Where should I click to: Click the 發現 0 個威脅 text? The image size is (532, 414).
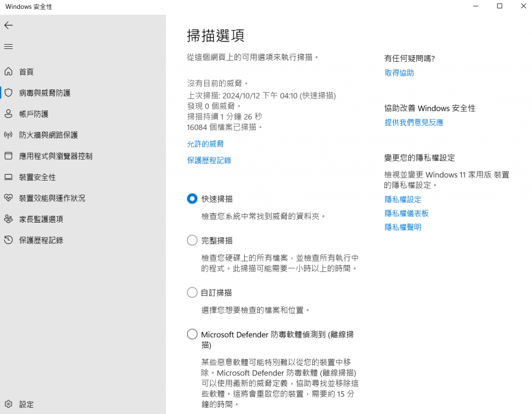(214, 106)
